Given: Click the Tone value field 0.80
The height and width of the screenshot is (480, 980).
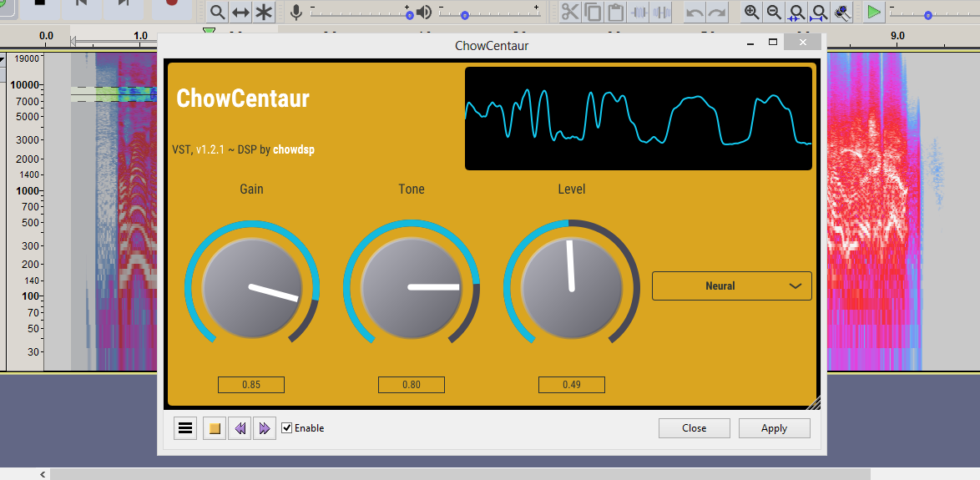Looking at the screenshot, I should tap(412, 385).
